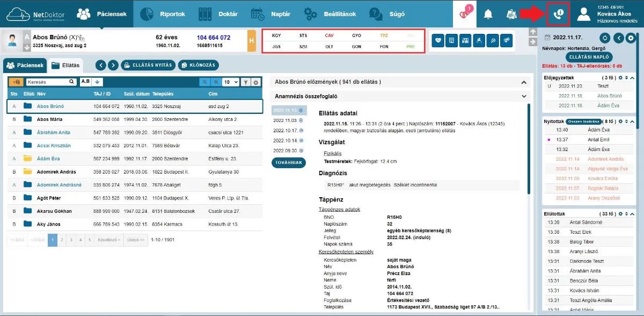Collapse the Abos Brúnó előzmények section
The width and height of the screenshot is (644, 316).
(x=525, y=82)
